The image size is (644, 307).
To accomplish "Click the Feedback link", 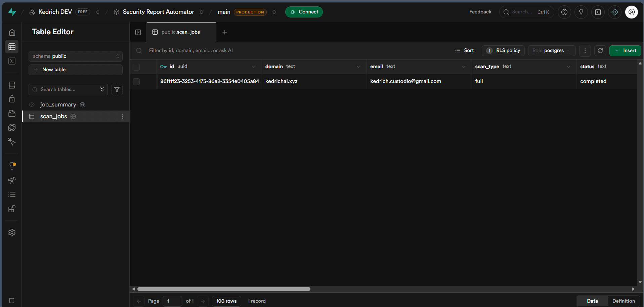I will [x=480, y=12].
